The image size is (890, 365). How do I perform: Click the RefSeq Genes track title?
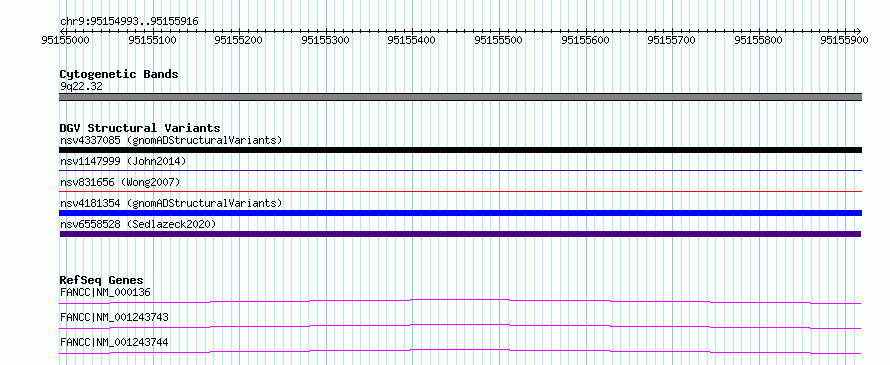click(102, 280)
